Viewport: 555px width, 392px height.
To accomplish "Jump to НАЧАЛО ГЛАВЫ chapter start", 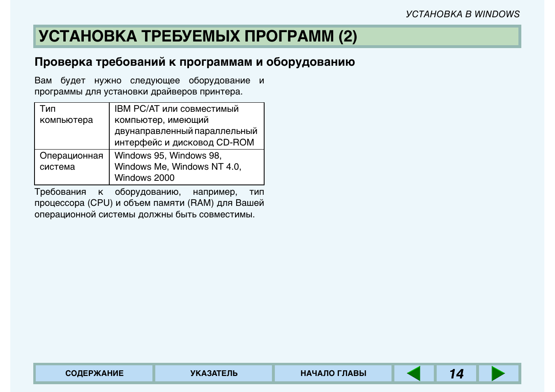I will pyautogui.click(x=333, y=374).
